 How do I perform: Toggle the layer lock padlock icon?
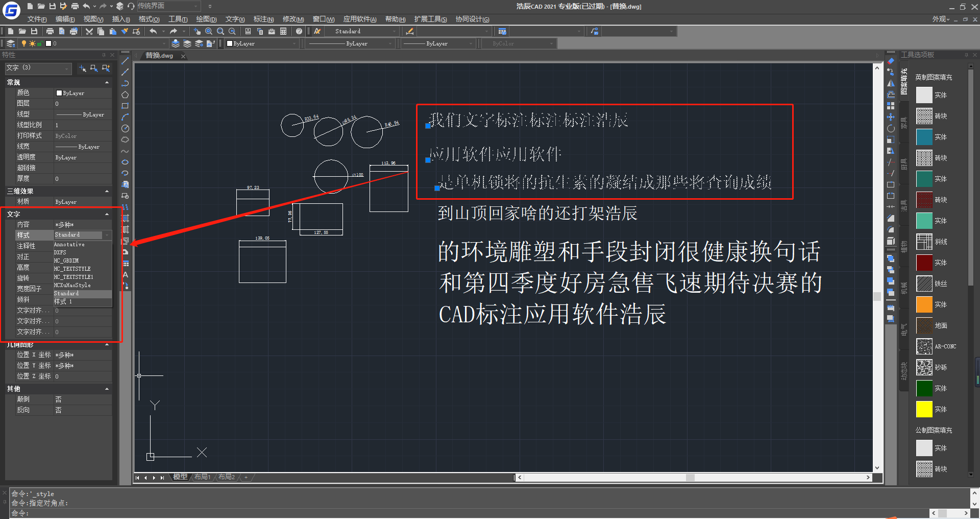coord(39,43)
